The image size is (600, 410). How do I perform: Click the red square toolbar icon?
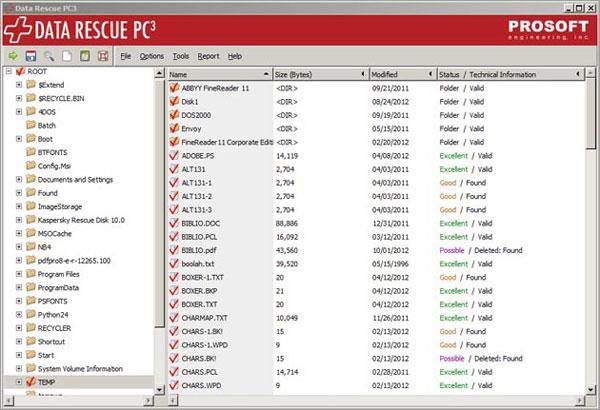pyautogui.click(x=103, y=56)
